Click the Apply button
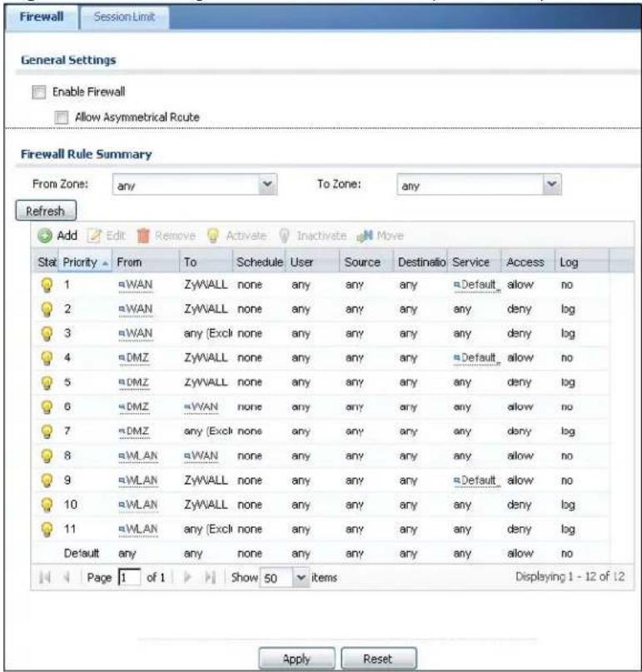The width and height of the screenshot is (642, 672). (296, 659)
